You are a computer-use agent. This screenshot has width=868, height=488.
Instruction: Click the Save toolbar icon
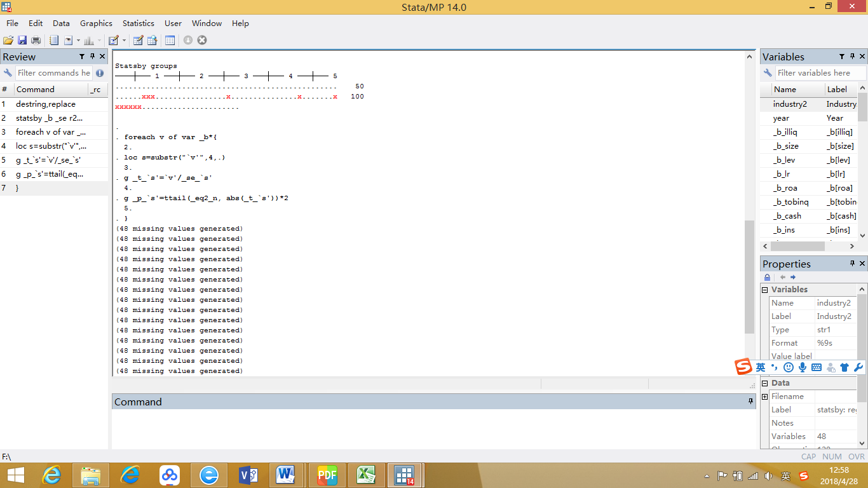[x=22, y=40]
